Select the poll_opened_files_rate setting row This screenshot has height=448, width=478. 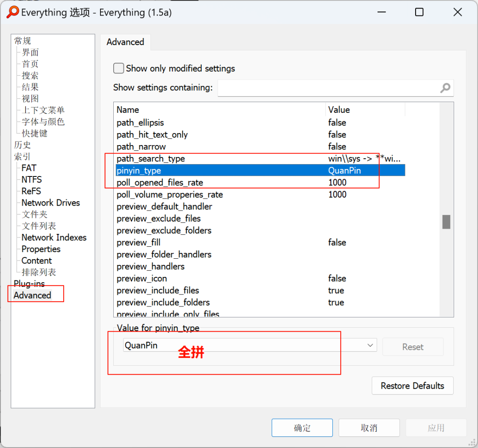tap(260, 182)
